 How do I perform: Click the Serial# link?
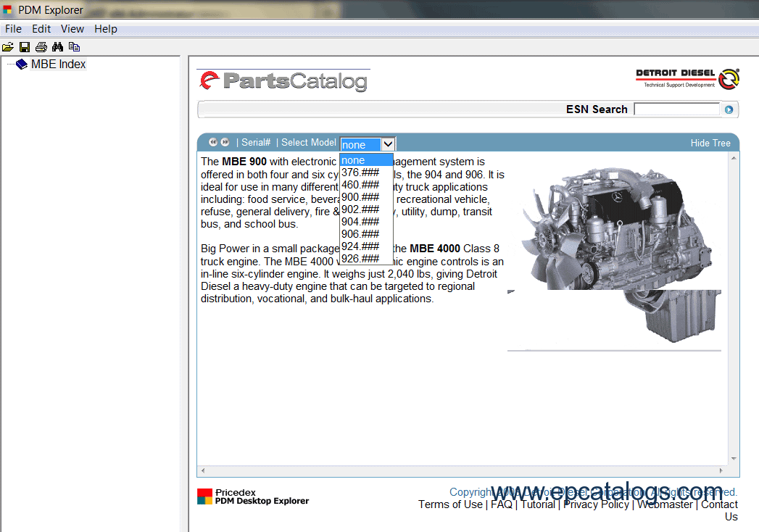256,143
